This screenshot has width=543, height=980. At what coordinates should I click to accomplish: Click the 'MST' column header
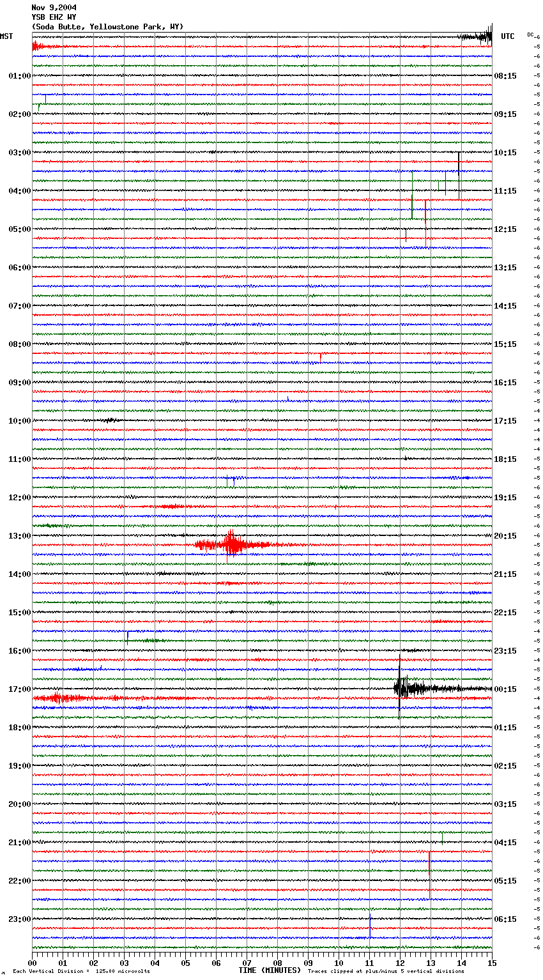pos(6,36)
